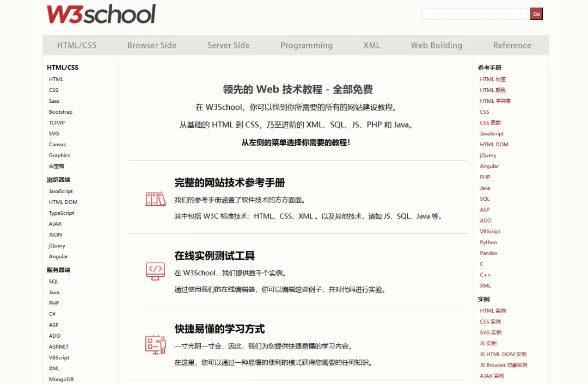The width and height of the screenshot is (588, 384).
Task: Open ASP tutorial in left sidebar
Action: pos(53,325)
